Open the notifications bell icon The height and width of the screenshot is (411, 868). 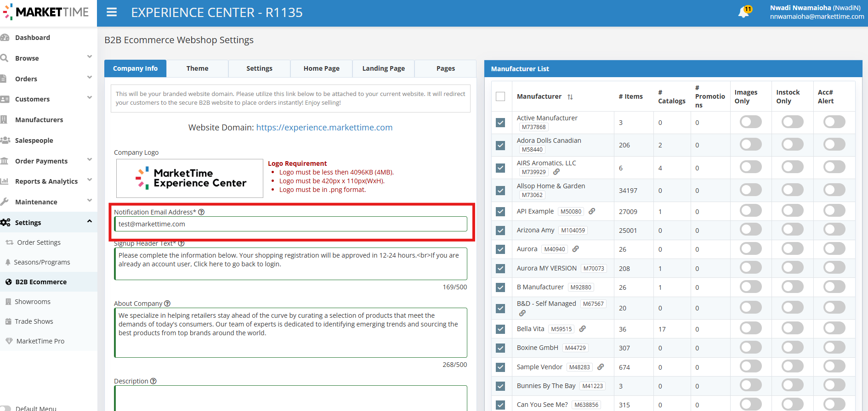point(743,12)
